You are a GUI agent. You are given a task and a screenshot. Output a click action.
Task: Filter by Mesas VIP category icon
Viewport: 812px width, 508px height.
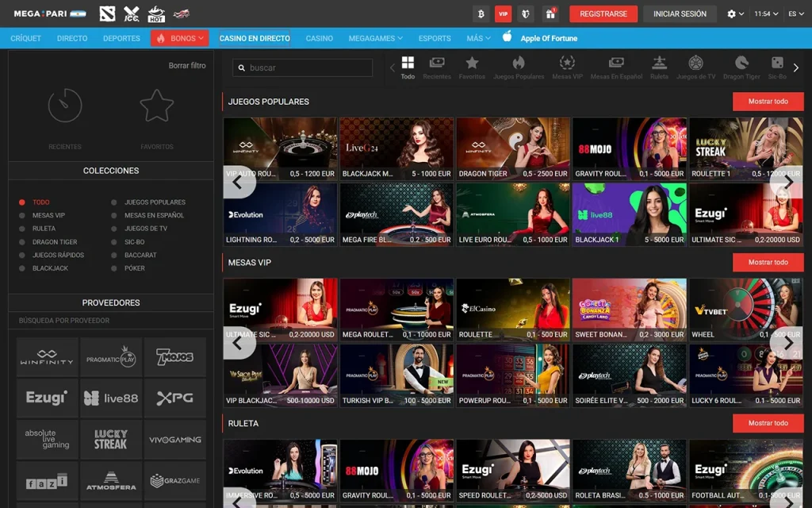coord(567,68)
